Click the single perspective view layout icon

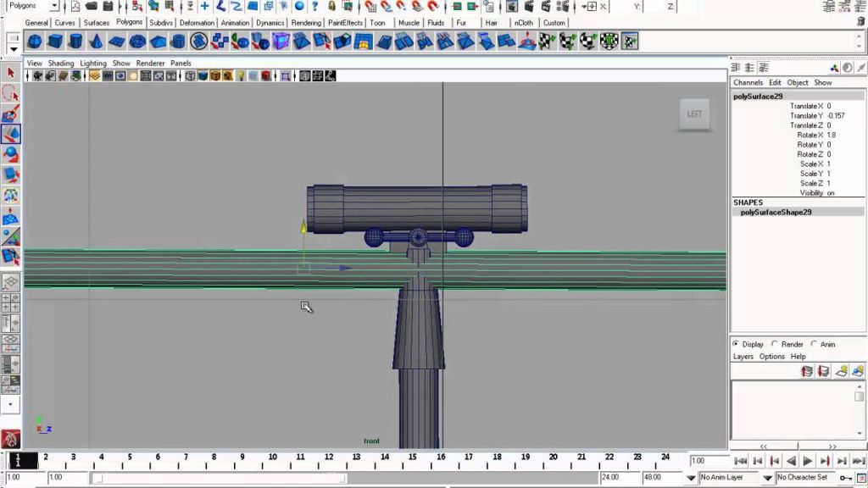click(x=10, y=283)
